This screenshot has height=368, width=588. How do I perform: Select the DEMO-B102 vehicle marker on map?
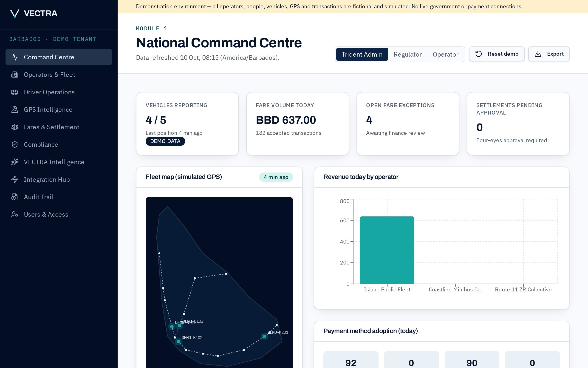click(x=179, y=342)
